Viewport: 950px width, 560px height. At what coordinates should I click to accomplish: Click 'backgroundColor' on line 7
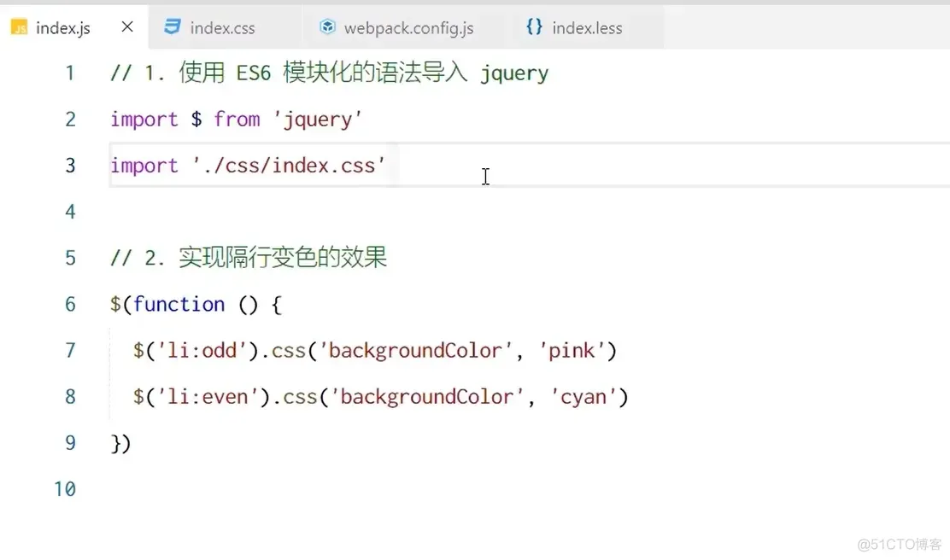coord(415,351)
